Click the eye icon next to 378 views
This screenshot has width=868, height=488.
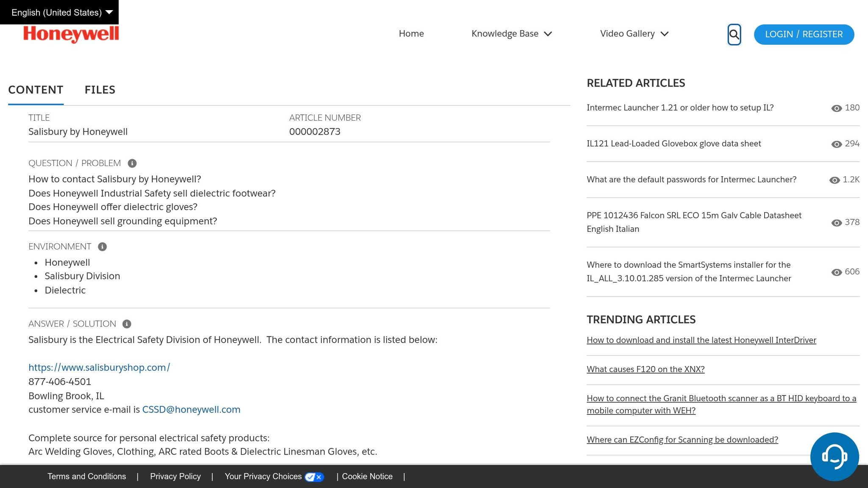point(836,223)
